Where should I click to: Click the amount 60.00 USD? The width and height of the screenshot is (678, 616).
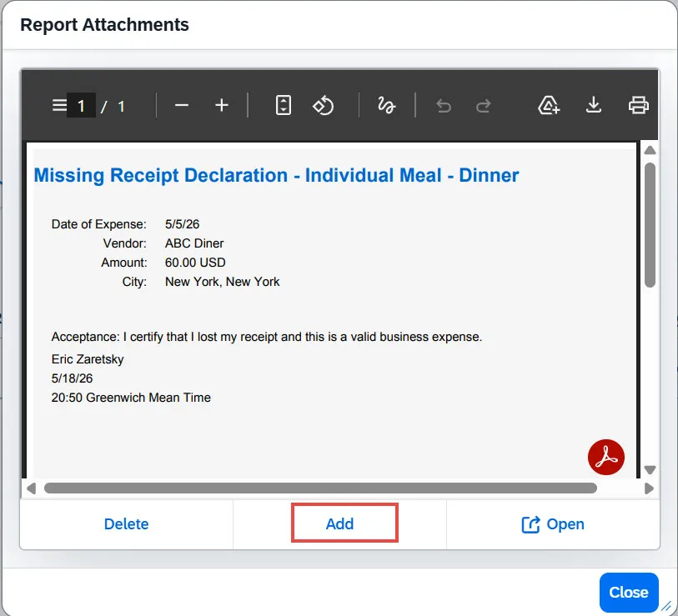[x=195, y=263]
